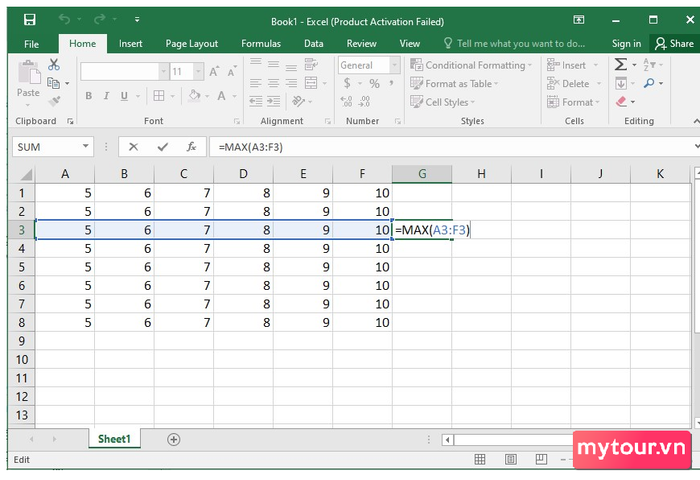This screenshot has width=700, height=480.
Task: Click the Copy icon
Action: 54,83
